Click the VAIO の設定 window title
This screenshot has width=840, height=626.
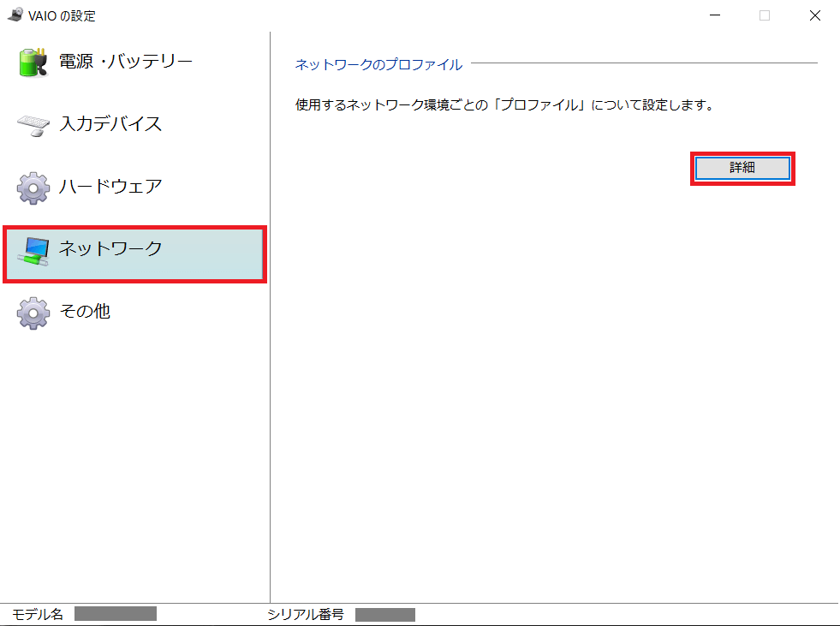pyautogui.click(x=62, y=15)
